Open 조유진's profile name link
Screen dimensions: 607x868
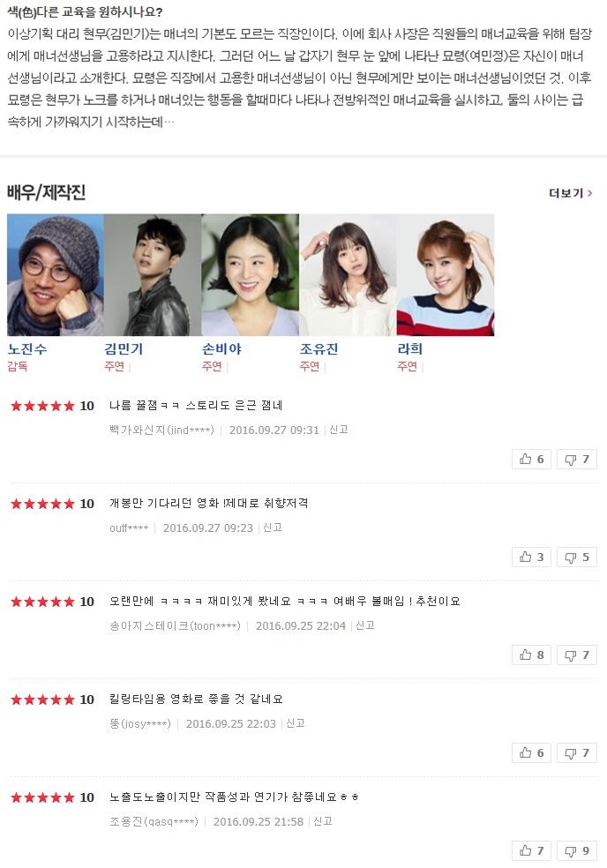pos(319,348)
